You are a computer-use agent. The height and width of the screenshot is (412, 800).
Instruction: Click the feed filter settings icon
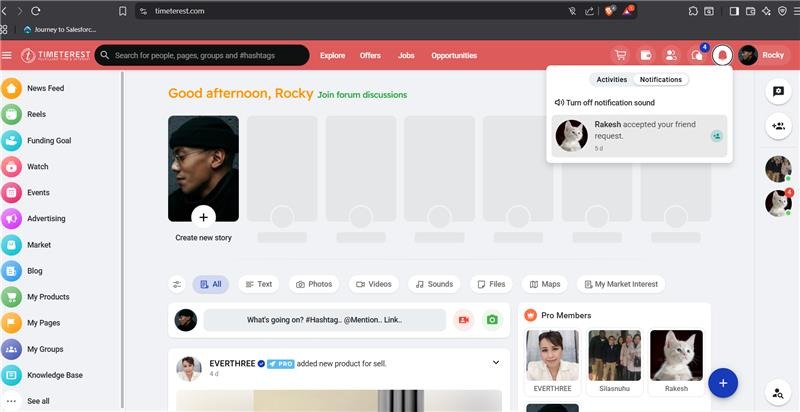[177, 285]
